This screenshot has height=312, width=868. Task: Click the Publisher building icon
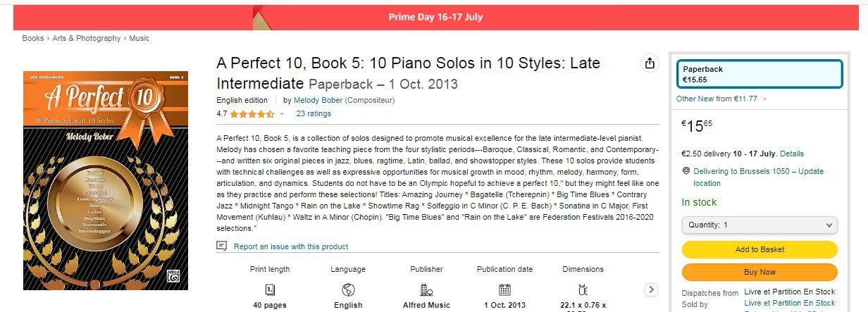[x=426, y=289]
